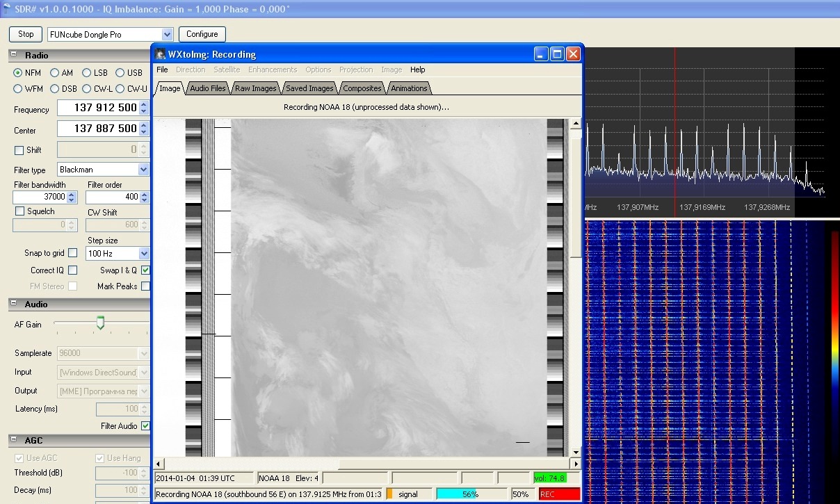Click the 50% status bar cell
The image size is (840, 504).
tap(522, 494)
